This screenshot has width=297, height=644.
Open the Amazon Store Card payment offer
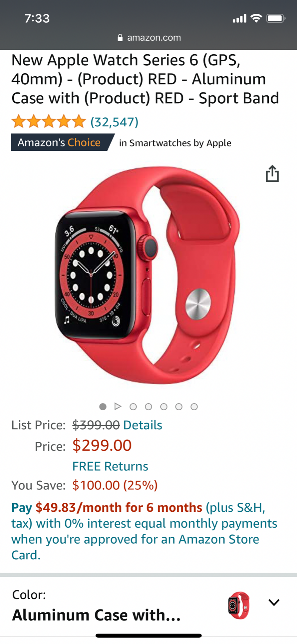(x=144, y=531)
